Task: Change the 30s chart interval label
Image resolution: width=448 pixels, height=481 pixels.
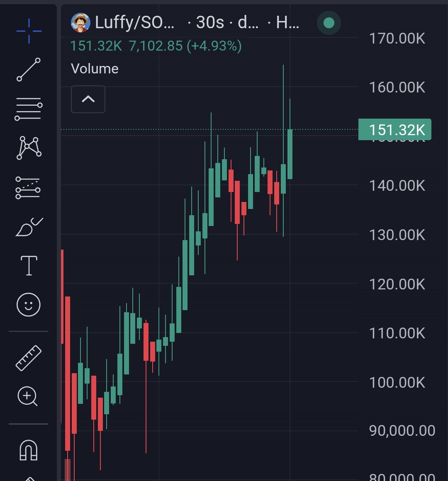Action: [x=210, y=22]
